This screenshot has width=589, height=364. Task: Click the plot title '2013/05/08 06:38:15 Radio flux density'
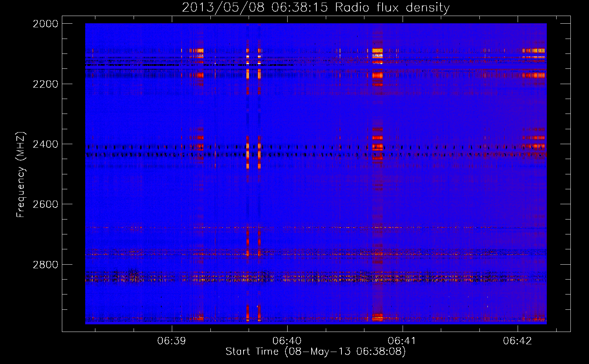coord(316,7)
